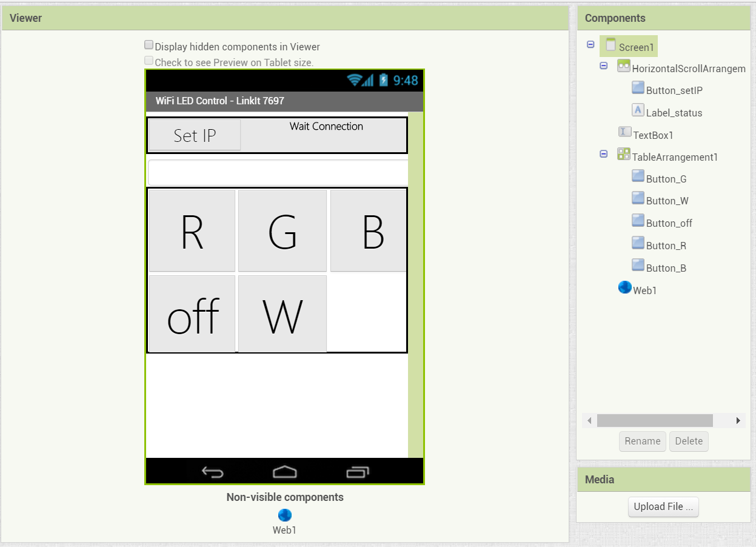The image size is (756, 547).
Task: Click the horizontal scrollbar thumb in Components panel
Action: [655, 420]
